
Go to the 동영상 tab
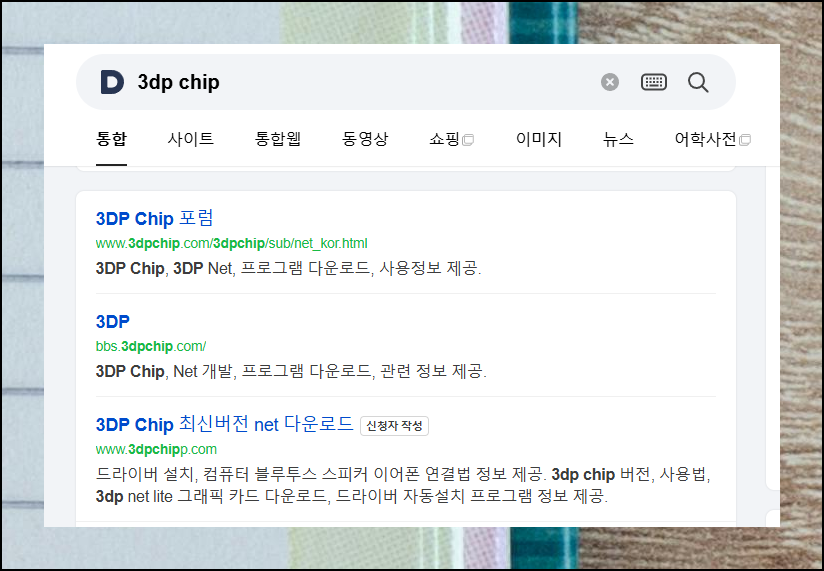click(365, 139)
